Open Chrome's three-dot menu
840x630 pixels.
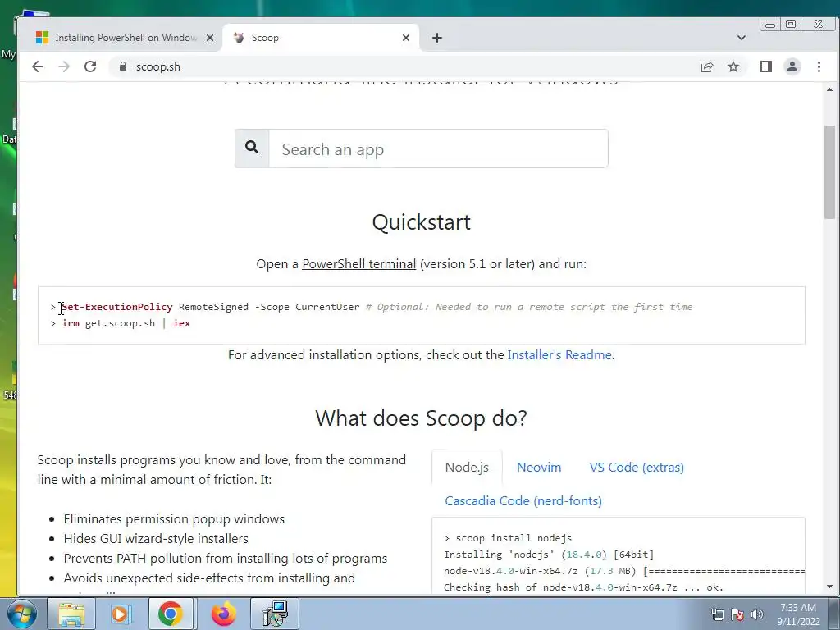tap(819, 66)
